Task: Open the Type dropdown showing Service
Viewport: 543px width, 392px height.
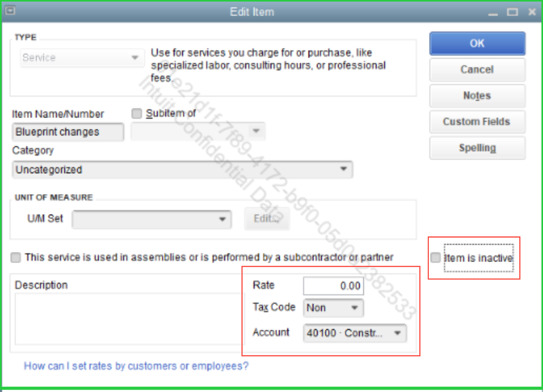Action: (134, 58)
